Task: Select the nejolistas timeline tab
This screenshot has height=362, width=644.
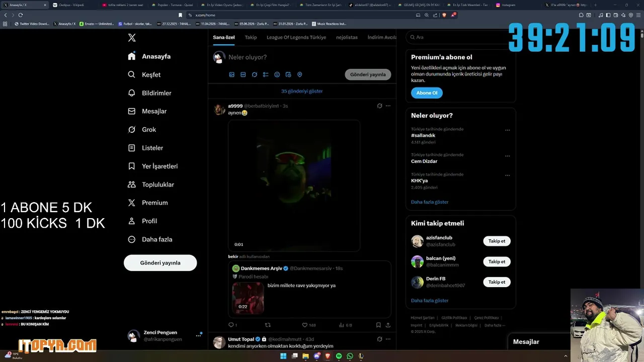Action: 347,37
